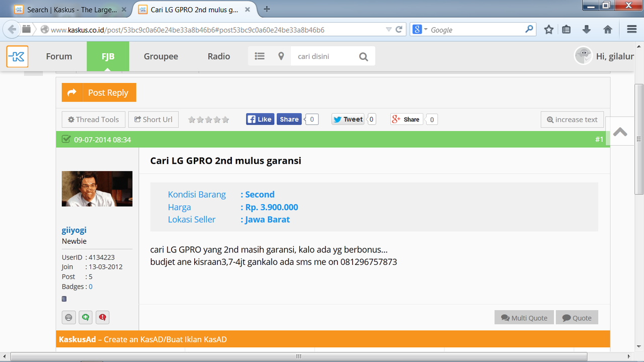644x362 pixels.
Task: Click the Google search magnifier icon
Action: coord(529,29)
